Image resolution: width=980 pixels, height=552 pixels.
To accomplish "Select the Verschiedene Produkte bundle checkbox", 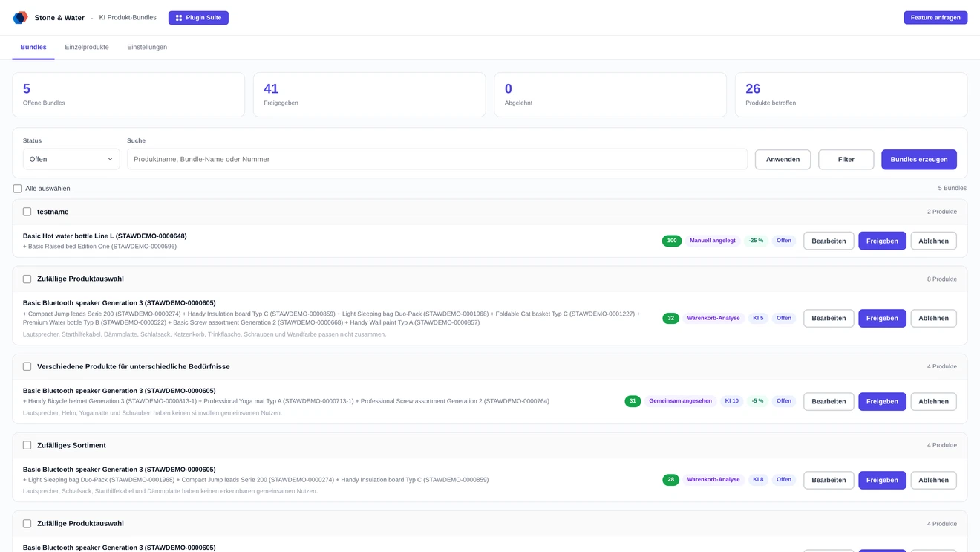I will point(27,366).
